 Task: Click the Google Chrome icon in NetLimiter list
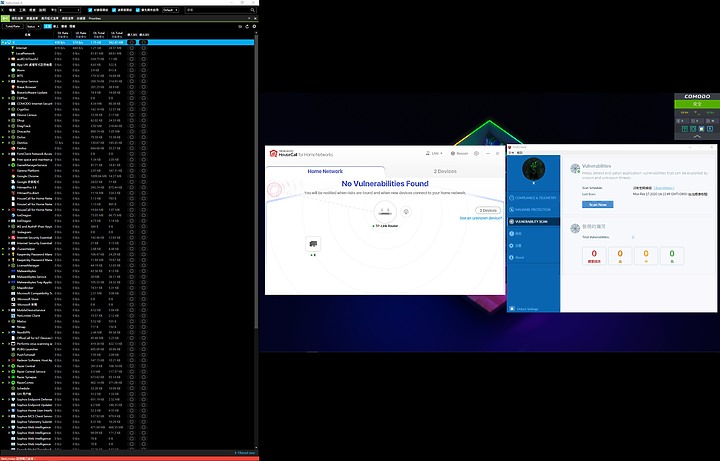pos(13,176)
